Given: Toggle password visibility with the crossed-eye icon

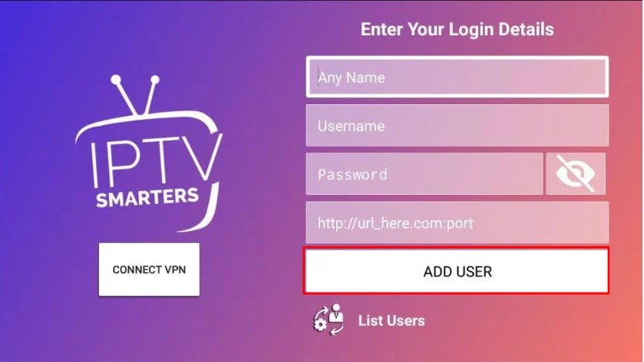Looking at the screenshot, I should (575, 173).
